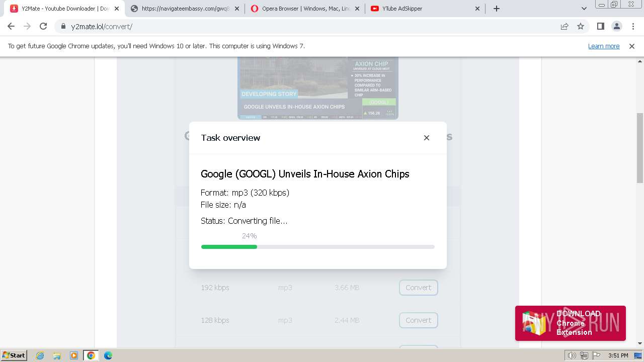Image resolution: width=644 pixels, height=362 pixels.
Task: Click the taskbar clock 3:51 PM
Action: point(618,355)
